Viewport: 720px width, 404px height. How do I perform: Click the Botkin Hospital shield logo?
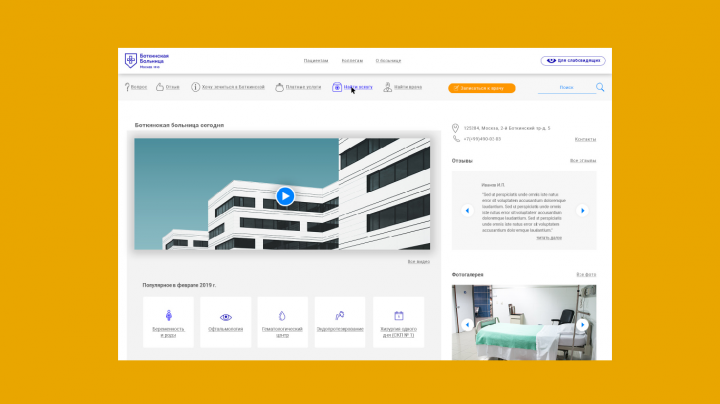(131, 60)
